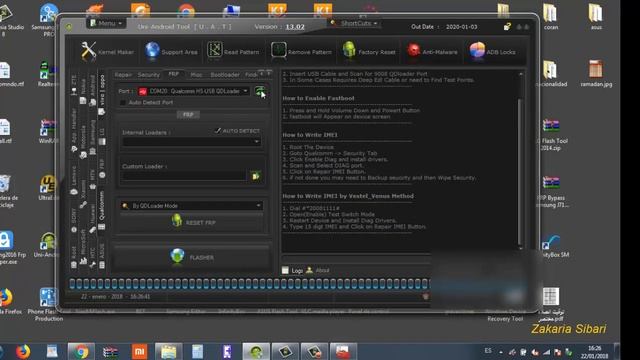Open Phone Flash Production desktop shortcut
Image resolution: width=640 pixels, height=360 pixels.
pos(48,304)
